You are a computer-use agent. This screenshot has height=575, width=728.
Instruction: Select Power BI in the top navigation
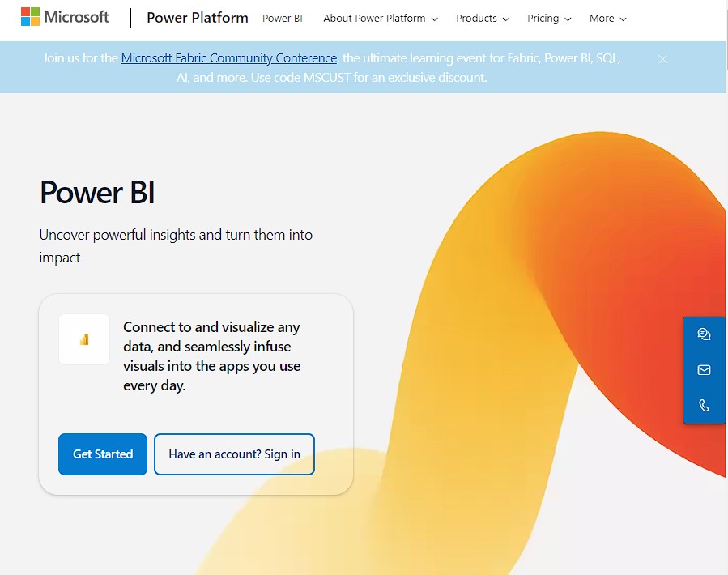click(x=283, y=19)
